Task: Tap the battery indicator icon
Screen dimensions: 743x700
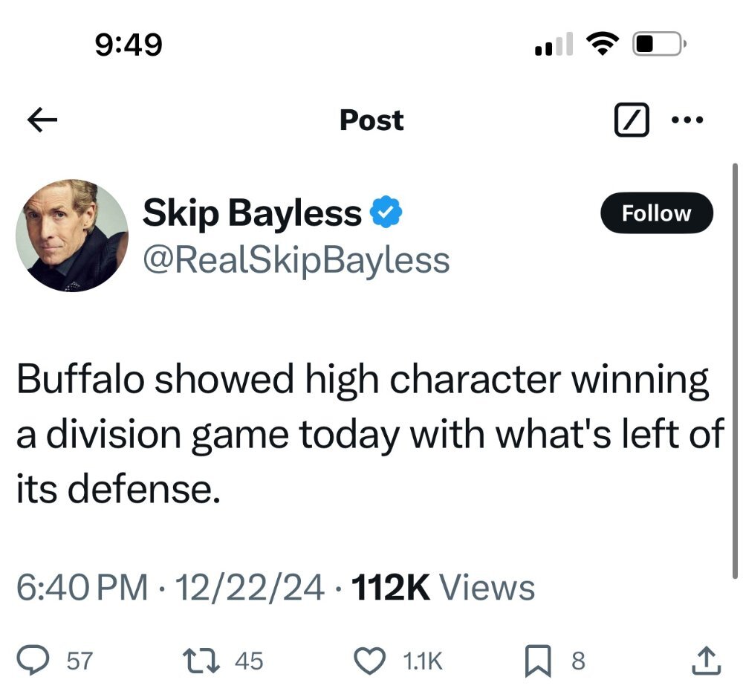Action: [660, 44]
